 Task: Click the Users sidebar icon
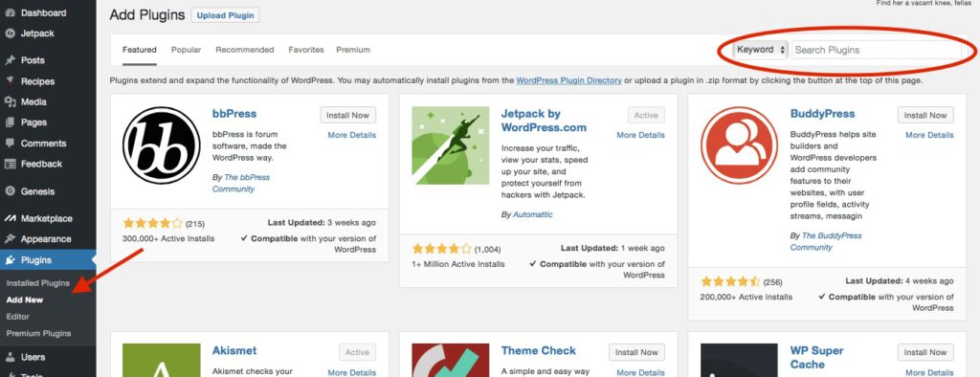(x=10, y=357)
